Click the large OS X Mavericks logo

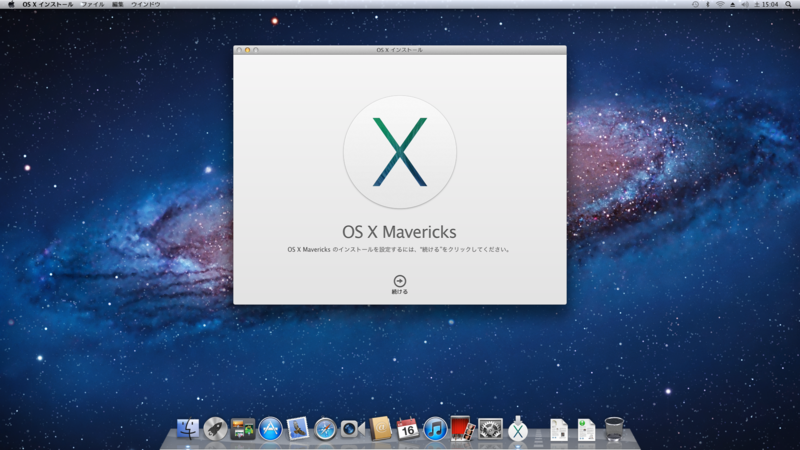tap(399, 152)
